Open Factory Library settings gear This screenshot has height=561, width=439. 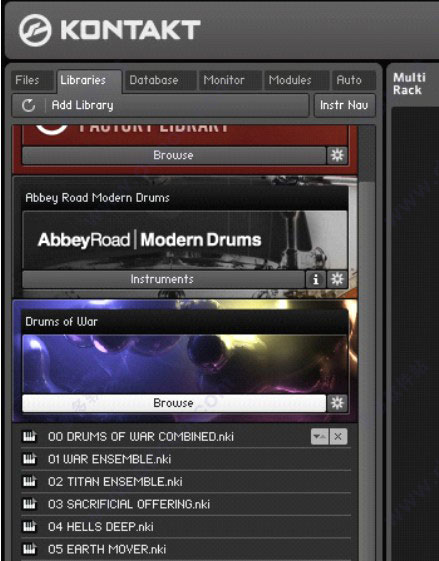pos(337,155)
